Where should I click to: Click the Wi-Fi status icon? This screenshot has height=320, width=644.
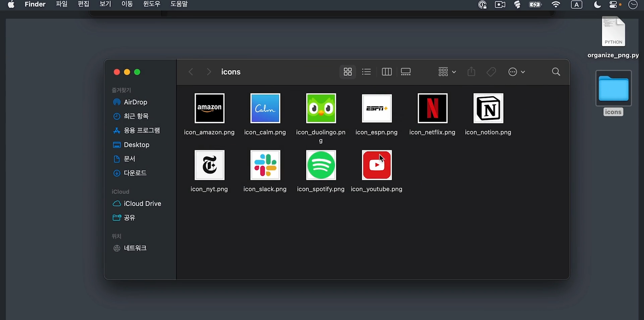click(x=556, y=4)
